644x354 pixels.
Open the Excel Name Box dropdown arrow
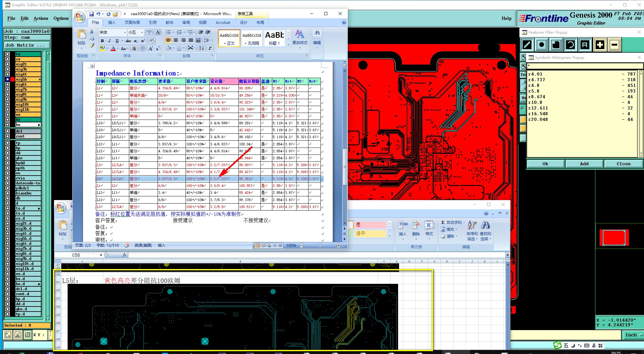point(101,255)
